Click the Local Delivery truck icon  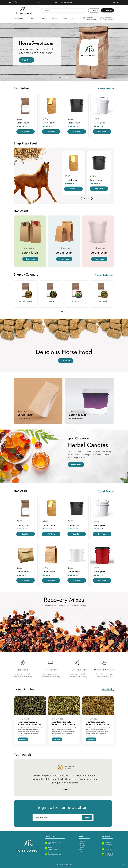tap(51, 663)
